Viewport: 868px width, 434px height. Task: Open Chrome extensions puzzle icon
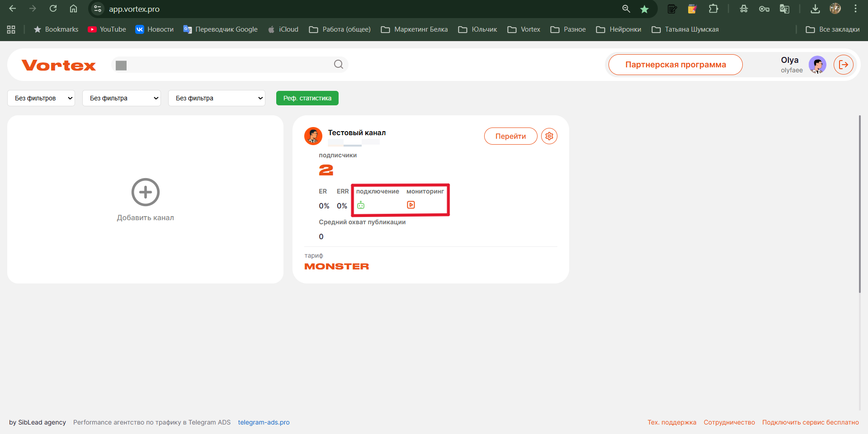(713, 9)
